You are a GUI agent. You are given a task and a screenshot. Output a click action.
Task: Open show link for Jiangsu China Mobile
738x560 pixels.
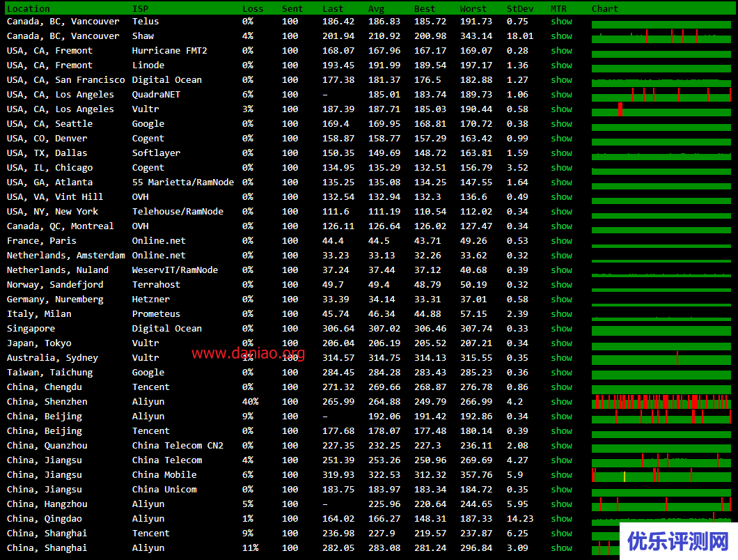[561, 474]
